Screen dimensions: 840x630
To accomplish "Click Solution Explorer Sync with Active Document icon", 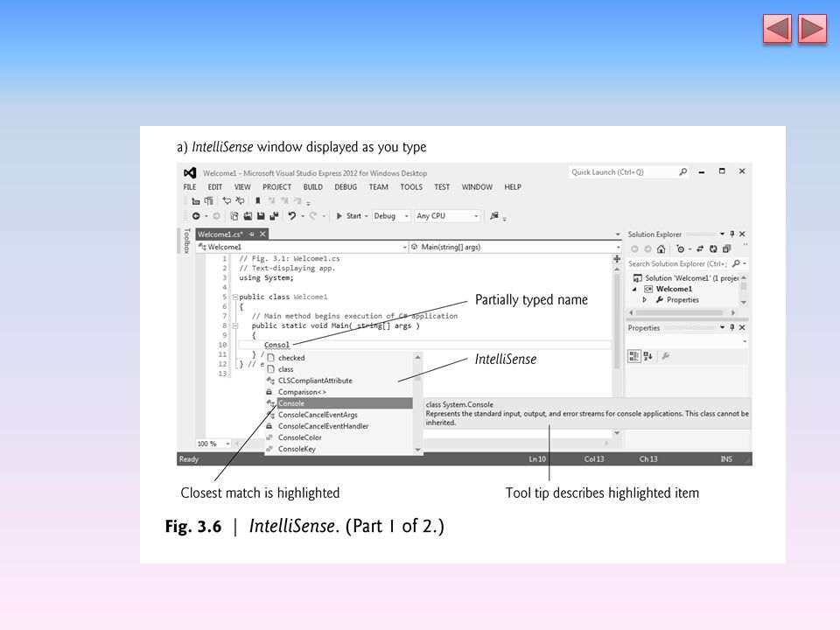I will click(700, 248).
